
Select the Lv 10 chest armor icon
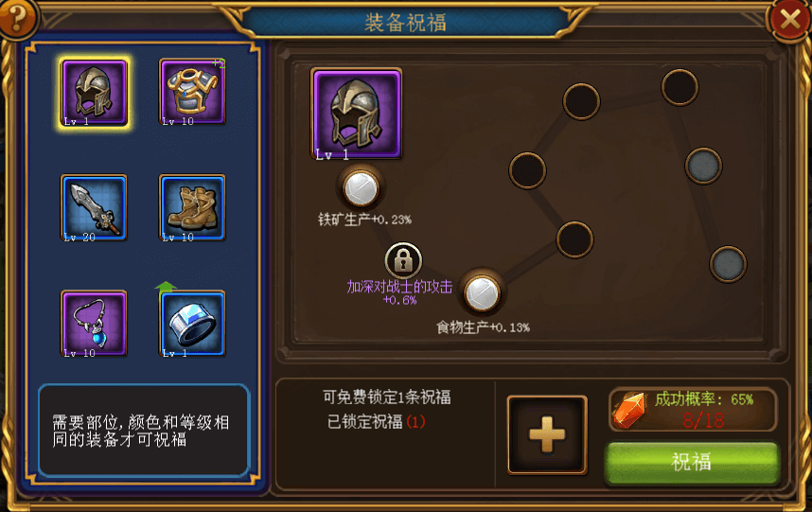coord(192,92)
